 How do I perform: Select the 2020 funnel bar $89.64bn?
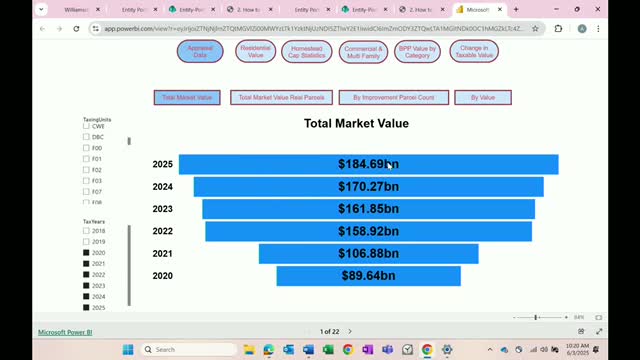[x=369, y=276]
